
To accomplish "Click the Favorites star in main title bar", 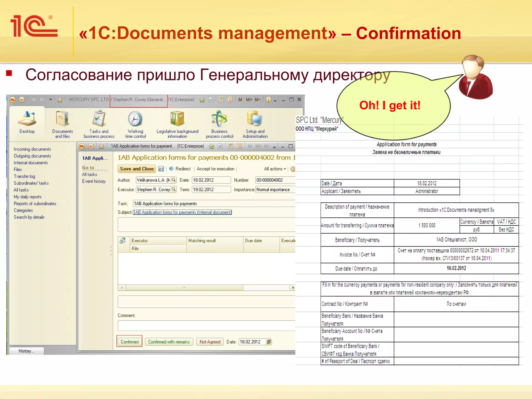I will pos(60,100).
